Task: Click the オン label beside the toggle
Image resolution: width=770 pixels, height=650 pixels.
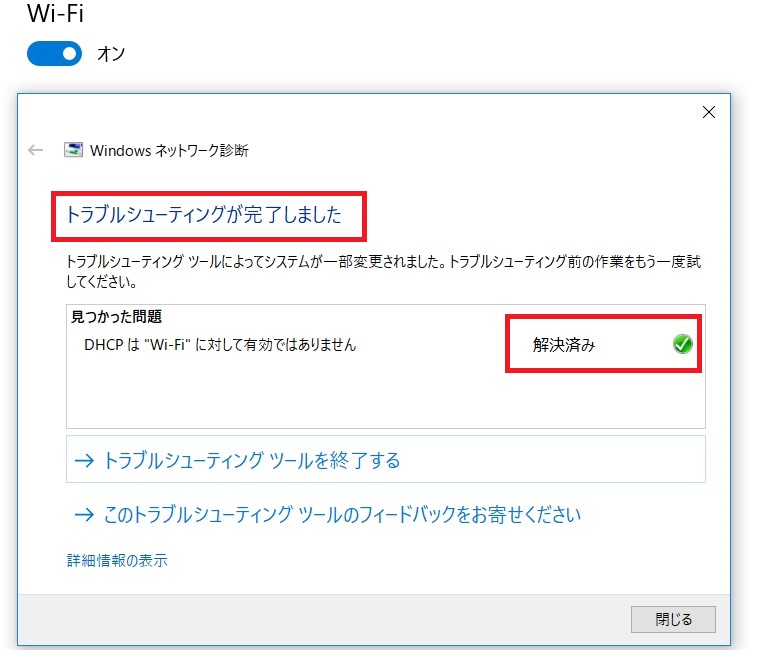Action: click(111, 54)
